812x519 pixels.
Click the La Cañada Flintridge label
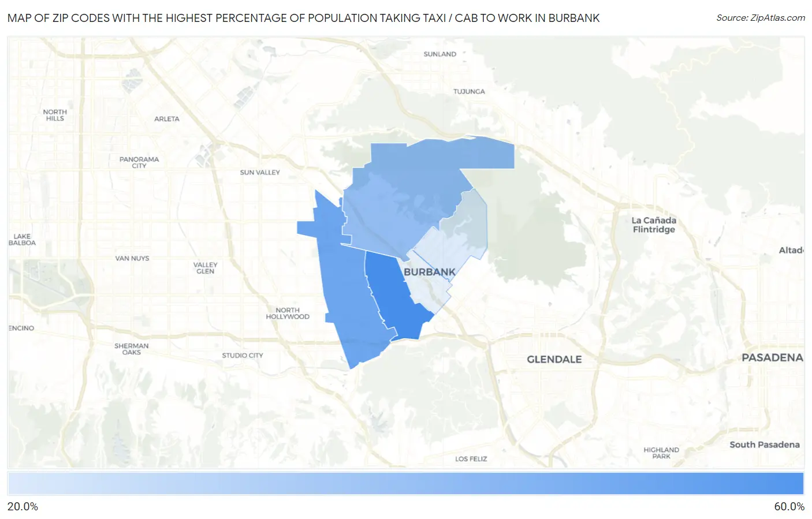point(654,225)
